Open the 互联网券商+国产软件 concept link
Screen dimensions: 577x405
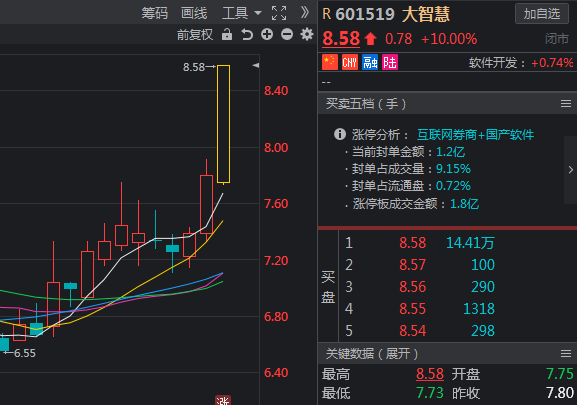[475, 135]
